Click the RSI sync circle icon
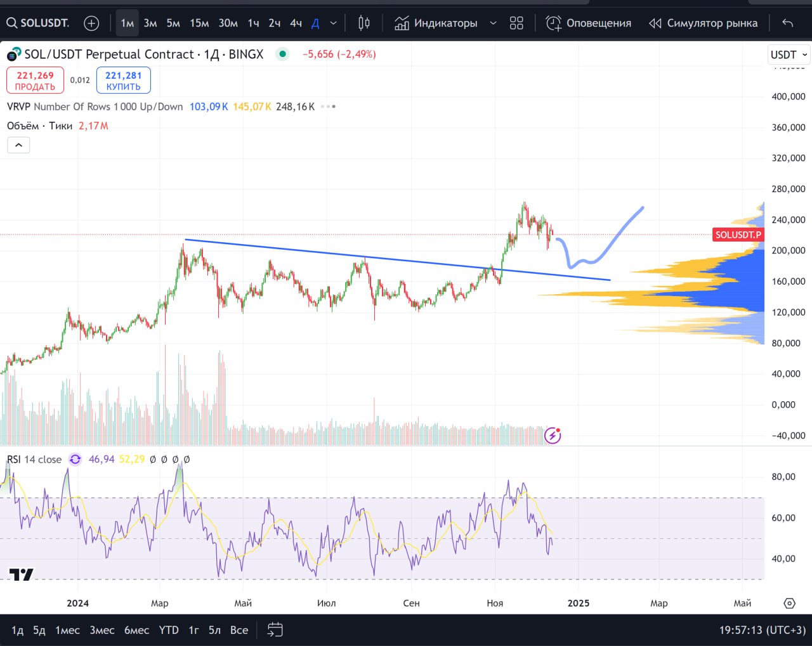Screen dimensions: 812x646 tap(75, 460)
